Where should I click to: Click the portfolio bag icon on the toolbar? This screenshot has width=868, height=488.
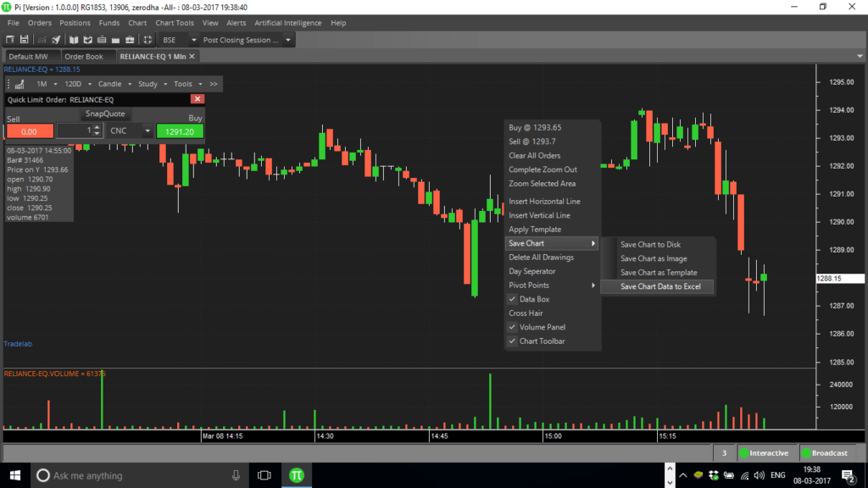[x=116, y=39]
